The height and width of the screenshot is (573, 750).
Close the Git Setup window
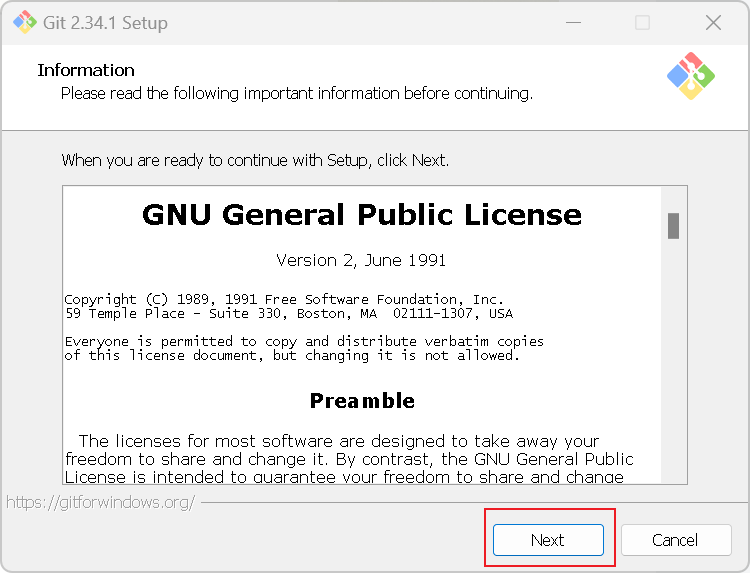tap(713, 22)
